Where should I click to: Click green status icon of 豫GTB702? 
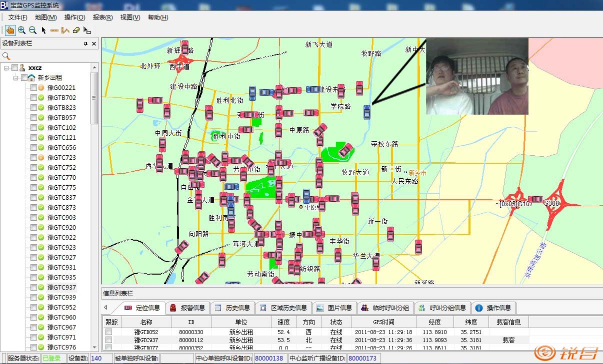41,97
